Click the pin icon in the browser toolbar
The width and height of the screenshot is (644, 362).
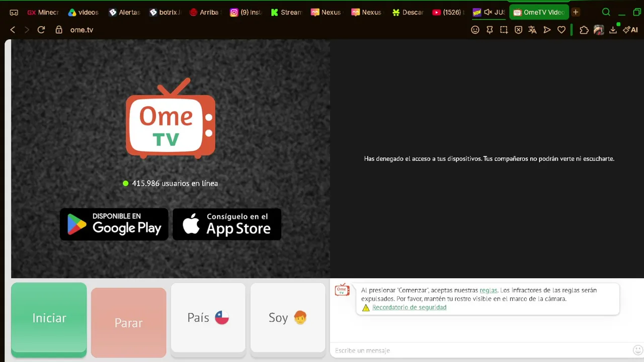coord(490,30)
